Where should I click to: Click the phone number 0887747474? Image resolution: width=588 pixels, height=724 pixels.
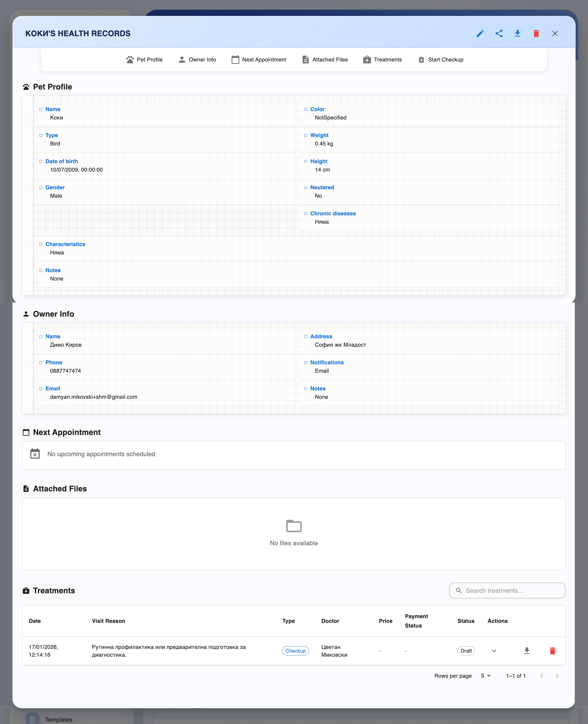pos(65,371)
